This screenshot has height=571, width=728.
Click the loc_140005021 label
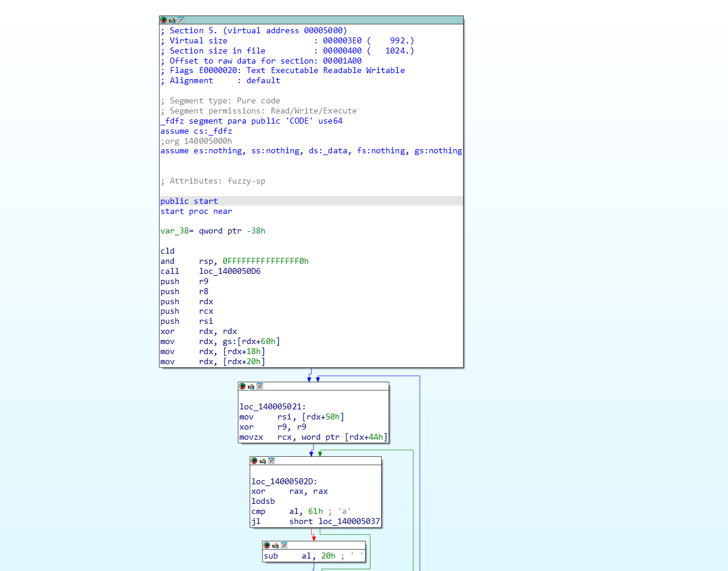(x=273, y=406)
